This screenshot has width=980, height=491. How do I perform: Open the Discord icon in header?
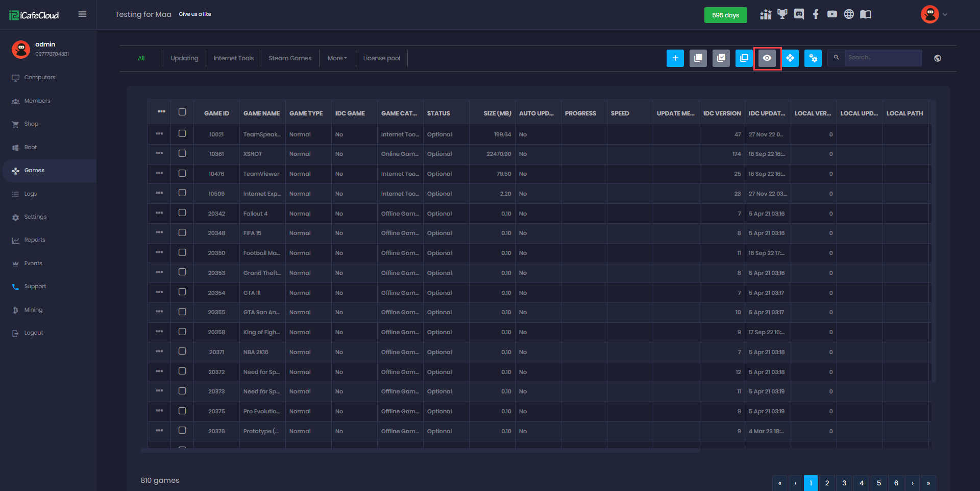tap(799, 14)
